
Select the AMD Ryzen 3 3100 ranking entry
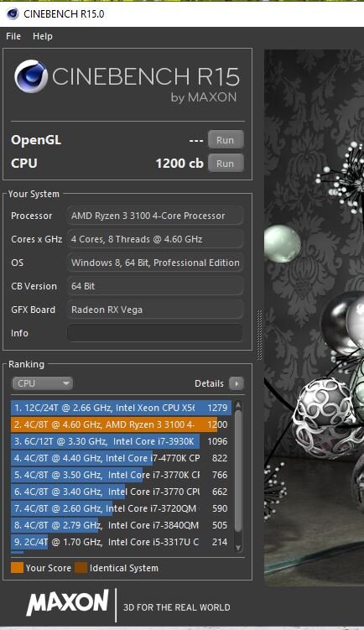[121, 424]
